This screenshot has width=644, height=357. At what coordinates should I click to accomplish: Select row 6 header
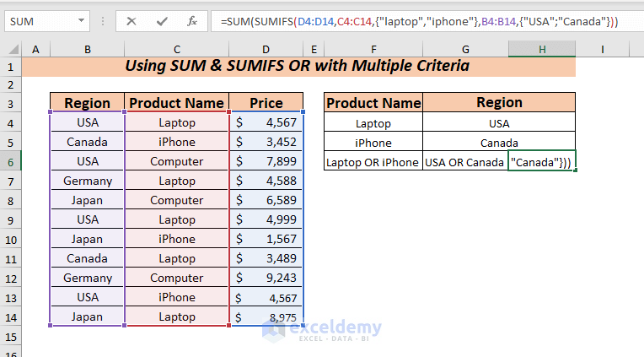[x=11, y=161]
